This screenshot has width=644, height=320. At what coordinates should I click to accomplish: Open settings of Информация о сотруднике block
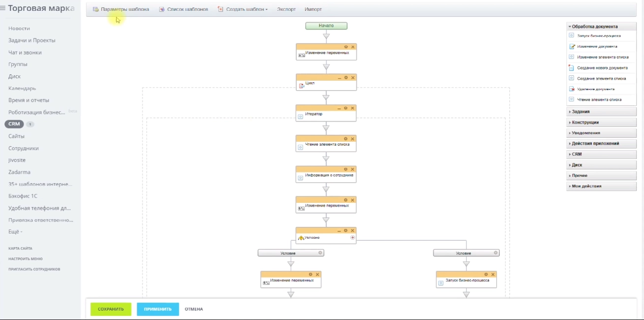[x=346, y=169]
